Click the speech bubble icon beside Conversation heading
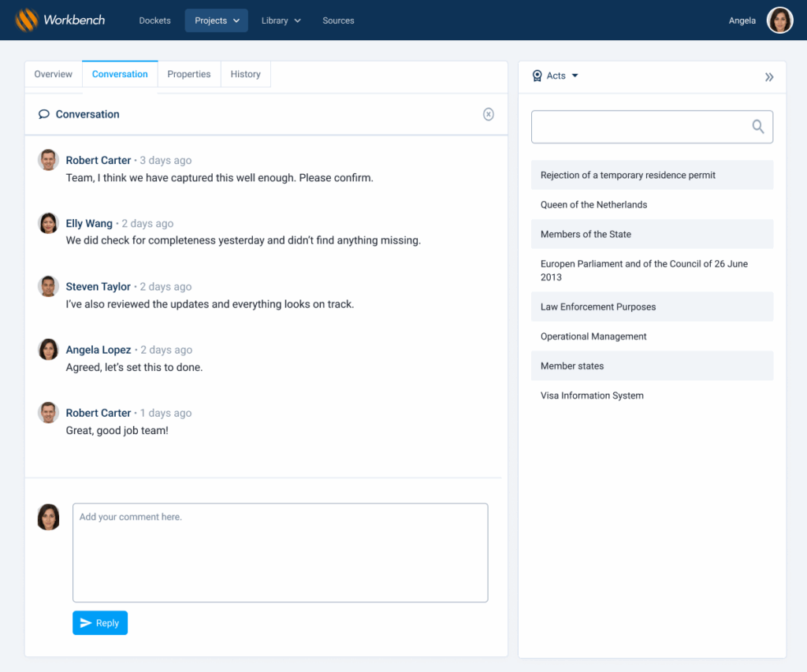807x672 pixels. [44, 115]
